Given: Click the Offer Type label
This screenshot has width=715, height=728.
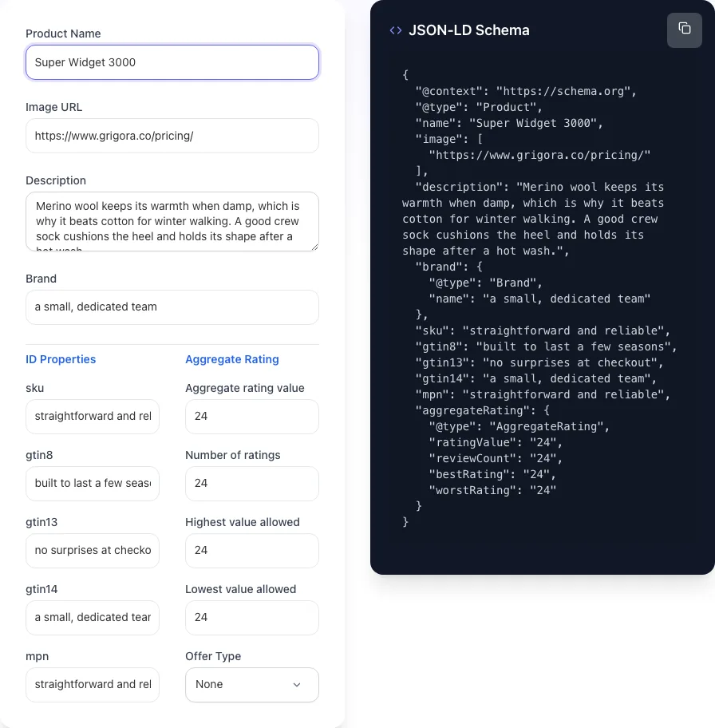Looking at the screenshot, I should point(213,656).
